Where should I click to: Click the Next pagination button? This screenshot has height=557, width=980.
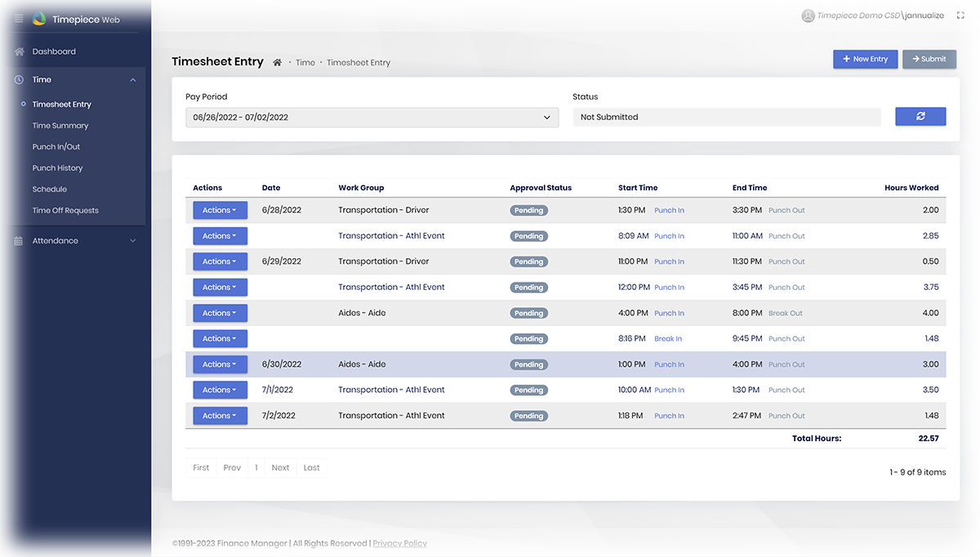coord(280,468)
